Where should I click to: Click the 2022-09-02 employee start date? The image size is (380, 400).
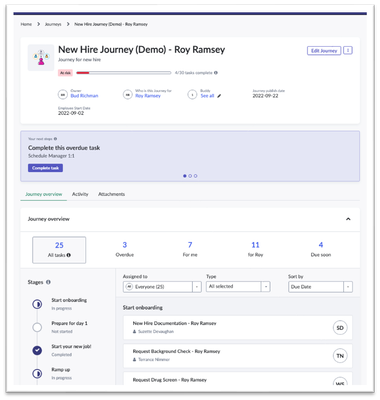pyautogui.click(x=71, y=113)
